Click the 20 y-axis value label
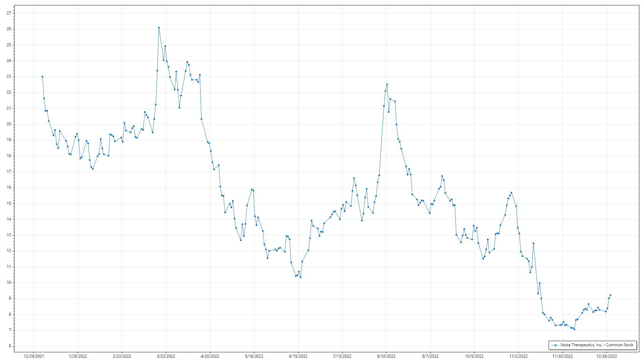644x362 pixels. 9,124
